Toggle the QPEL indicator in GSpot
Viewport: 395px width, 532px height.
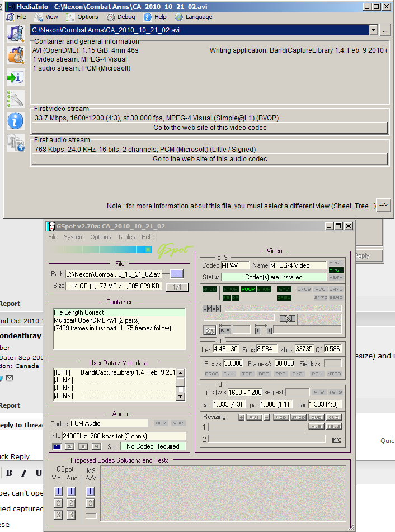tap(284, 297)
